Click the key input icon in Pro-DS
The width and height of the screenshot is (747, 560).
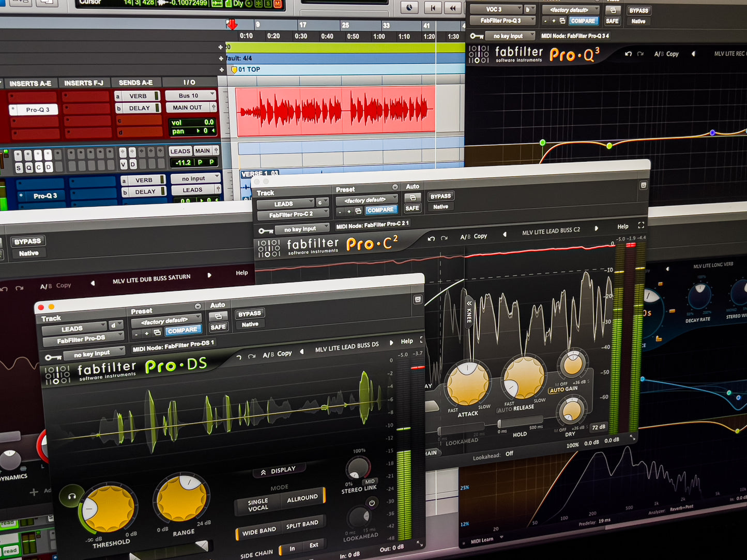[x=53, y=357]
